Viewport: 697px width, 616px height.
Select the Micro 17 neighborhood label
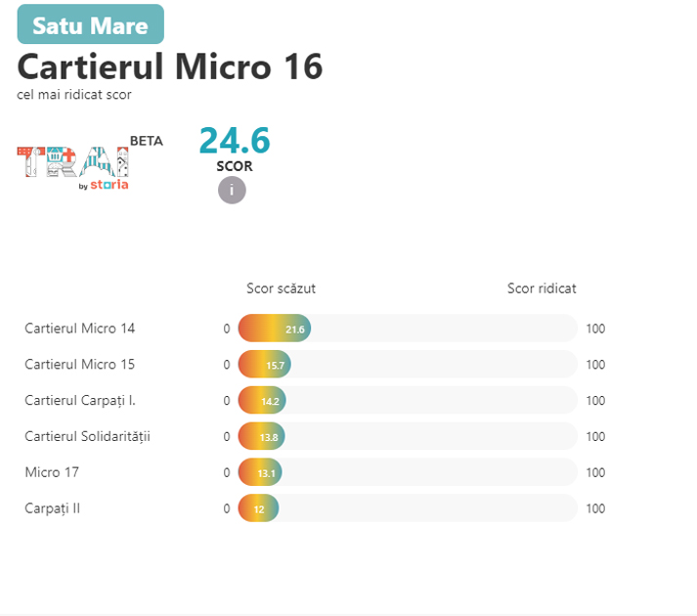tap(52, 472)
